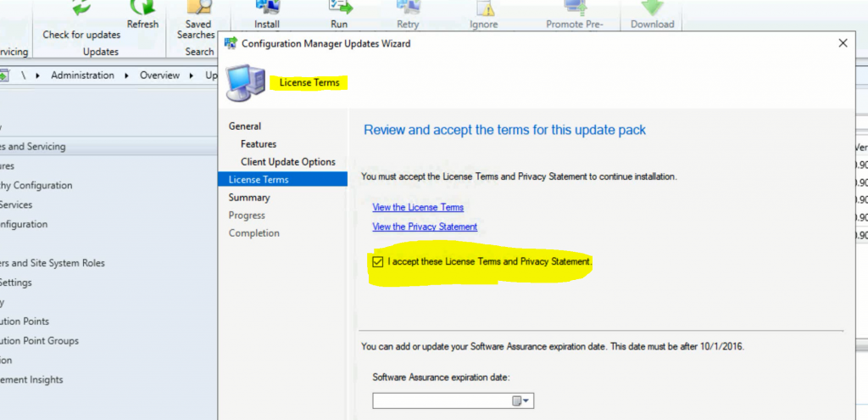The image size is (868, 420).
Task: Select Hierarchy Configuration in the navigation tree
Action: pyautogui.click(x=36, y=186)
